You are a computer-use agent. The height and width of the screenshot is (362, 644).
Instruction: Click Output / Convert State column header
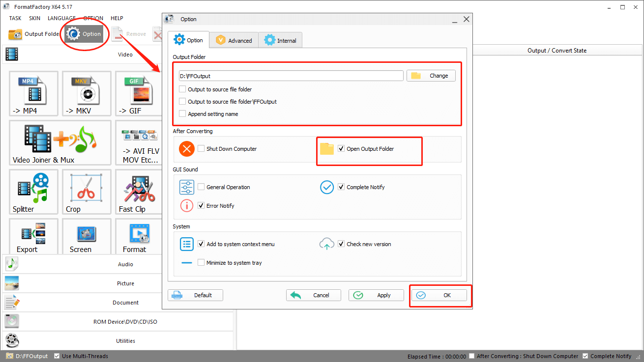pyautogui.click(x=556, y=51)
